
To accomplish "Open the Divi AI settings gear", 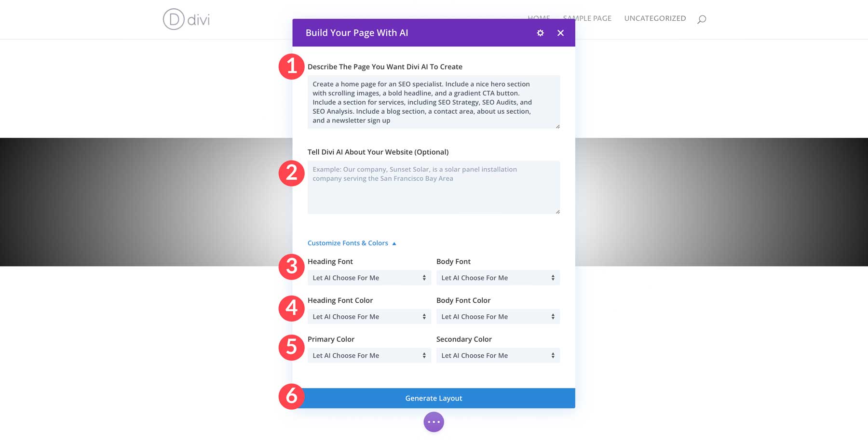I will point(540,33).
